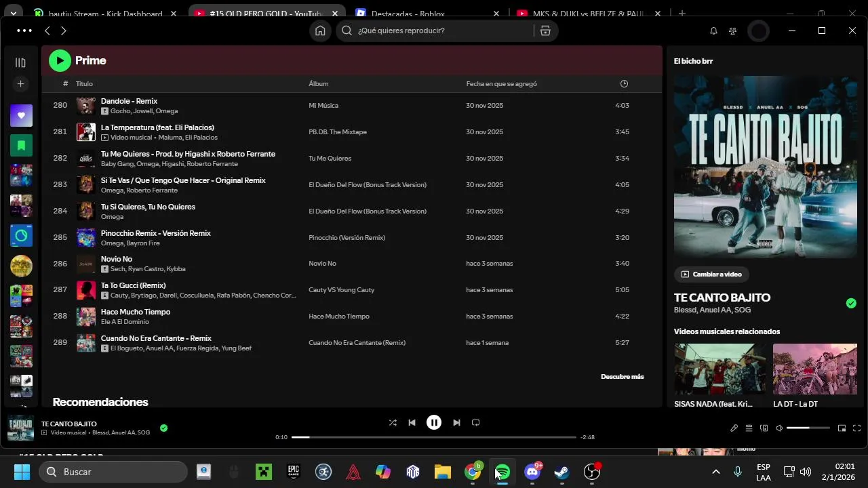Create new playlist with plus icon
The height and width of the screenshot is (488, 868).
pyautogui.click(x=20, y=83)
